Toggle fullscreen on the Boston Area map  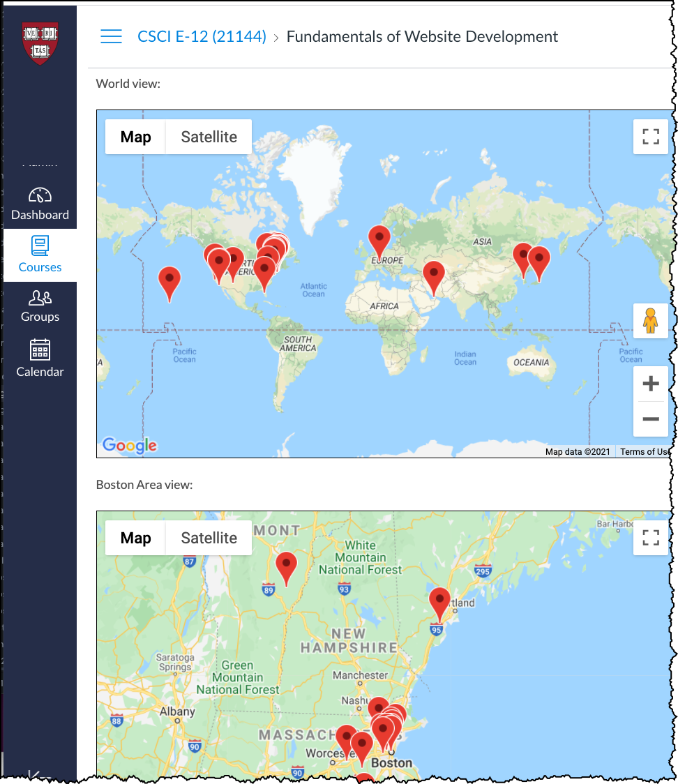[650, 537]
